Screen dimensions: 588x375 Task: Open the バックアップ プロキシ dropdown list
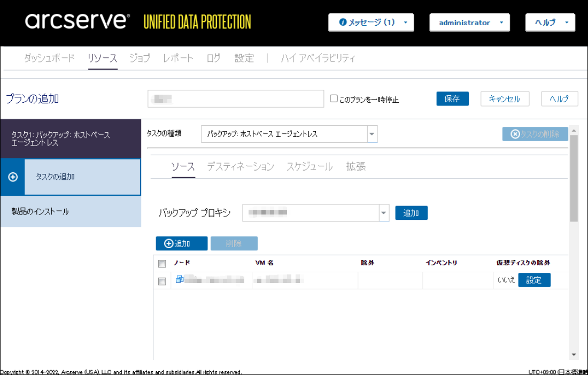(384, 213)
